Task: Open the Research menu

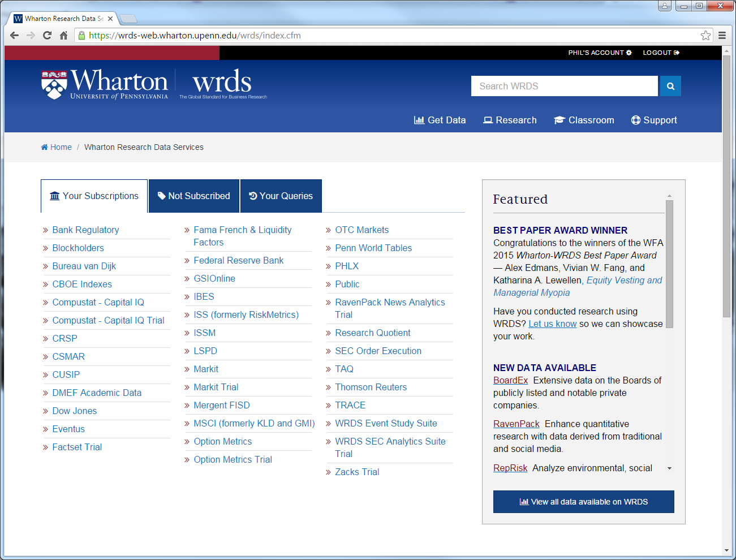Action: coord(510,120)
